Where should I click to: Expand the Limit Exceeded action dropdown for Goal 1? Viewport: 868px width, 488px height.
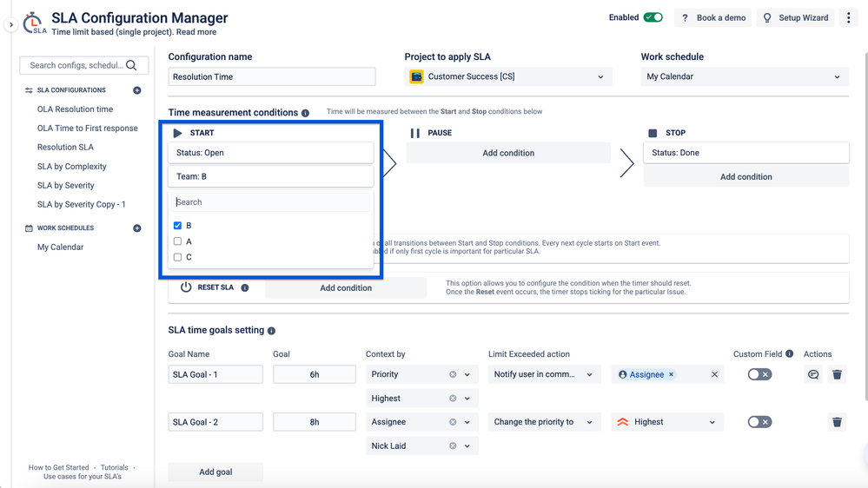tap(544, 374)
